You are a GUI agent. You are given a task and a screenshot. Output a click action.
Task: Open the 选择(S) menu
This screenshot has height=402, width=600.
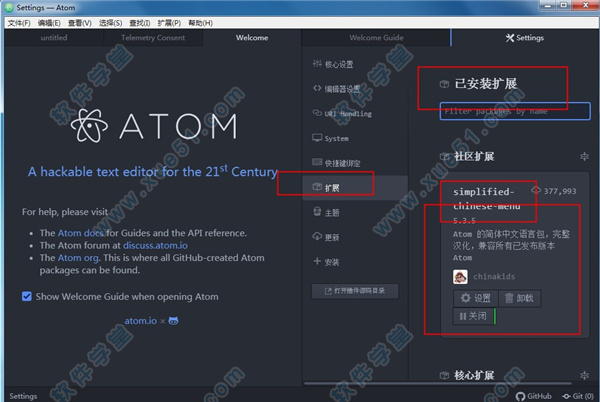[x=110, y=23]
